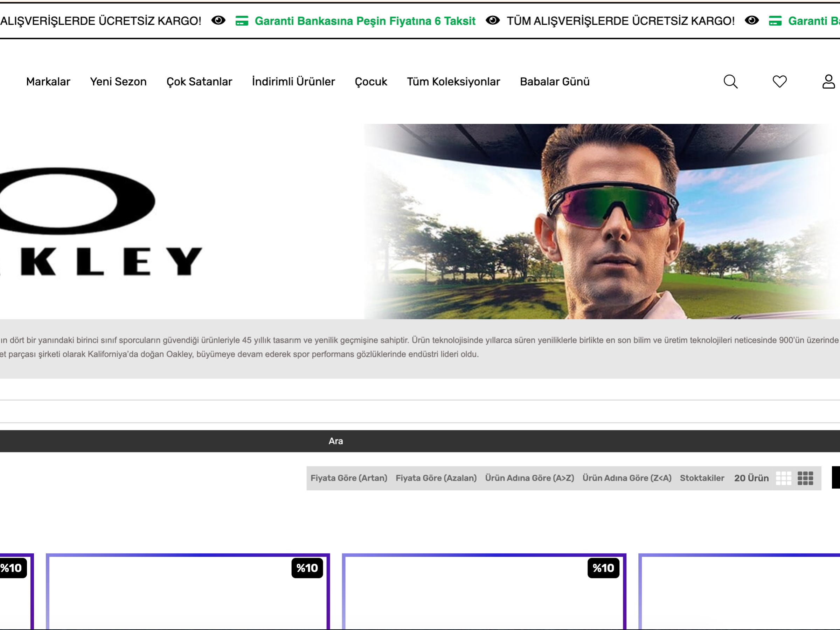
Task: Open the user account icon
Action: [x=828, y=82]
